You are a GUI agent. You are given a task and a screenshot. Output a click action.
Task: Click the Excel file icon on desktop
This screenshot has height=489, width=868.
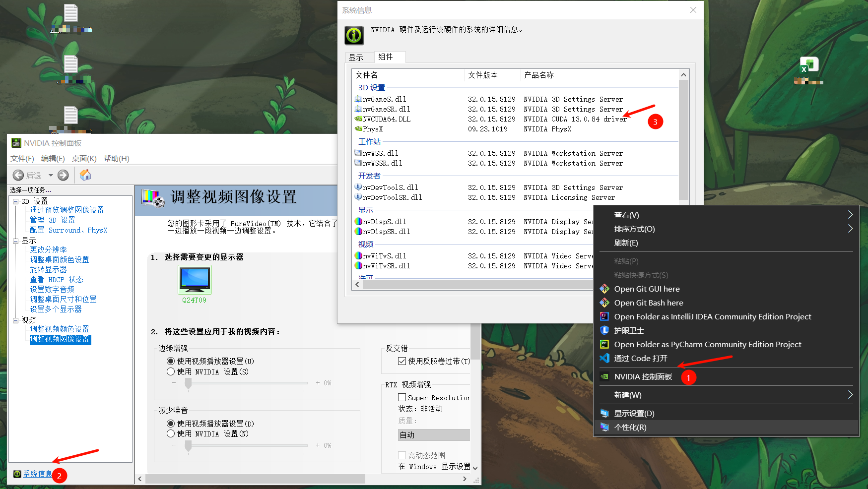click(x=809, y=65)
